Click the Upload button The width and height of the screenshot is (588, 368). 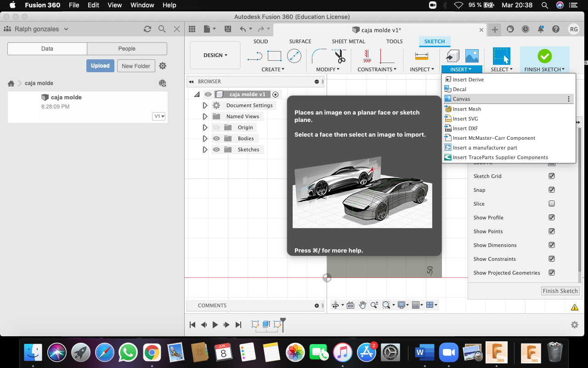coord(100,66)
